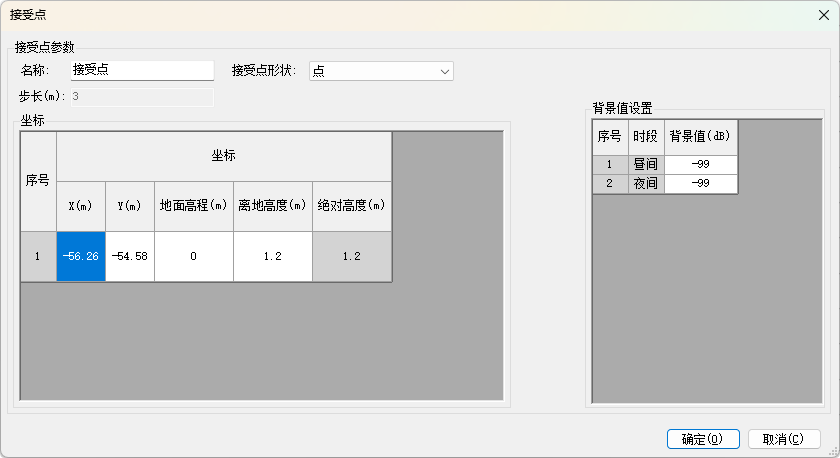Viewport: 840px width, 458px height.
Task: Select the 夜间 period cell
Action: (646, 184)
